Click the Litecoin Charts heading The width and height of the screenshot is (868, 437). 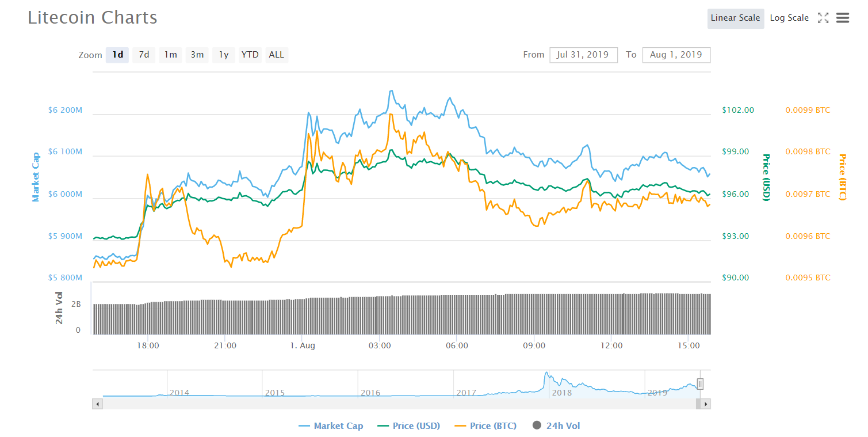93,17
